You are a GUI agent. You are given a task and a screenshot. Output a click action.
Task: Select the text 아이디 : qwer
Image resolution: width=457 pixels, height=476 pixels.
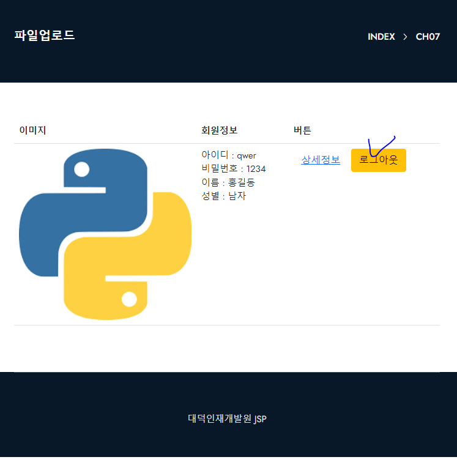[x=229, y=155]
